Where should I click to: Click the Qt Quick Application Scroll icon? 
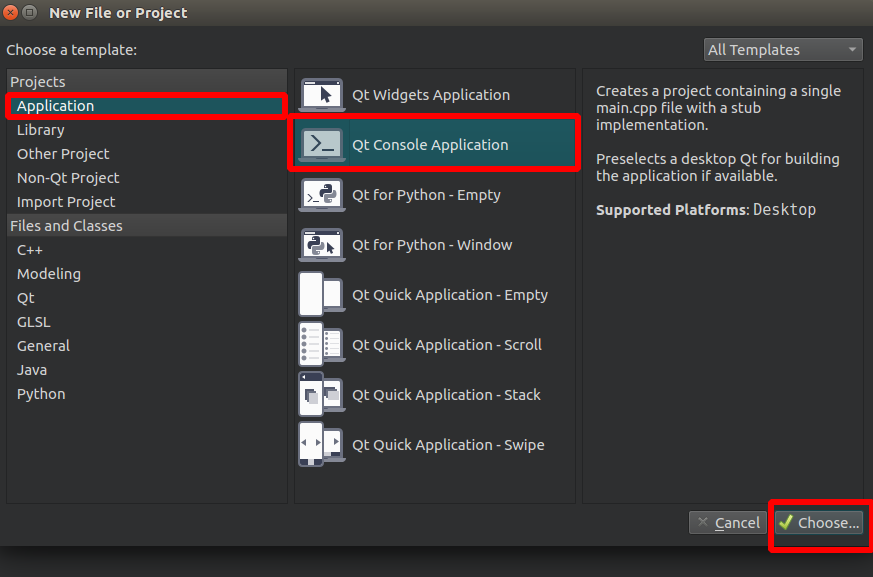coord(321,345)
